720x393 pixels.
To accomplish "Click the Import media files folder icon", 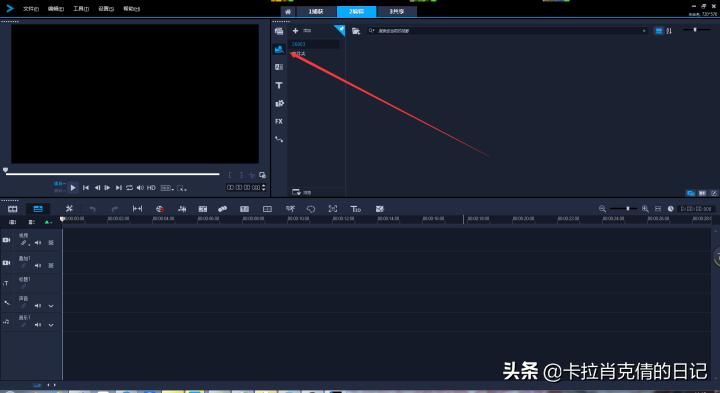I will (x=355, y=31).
